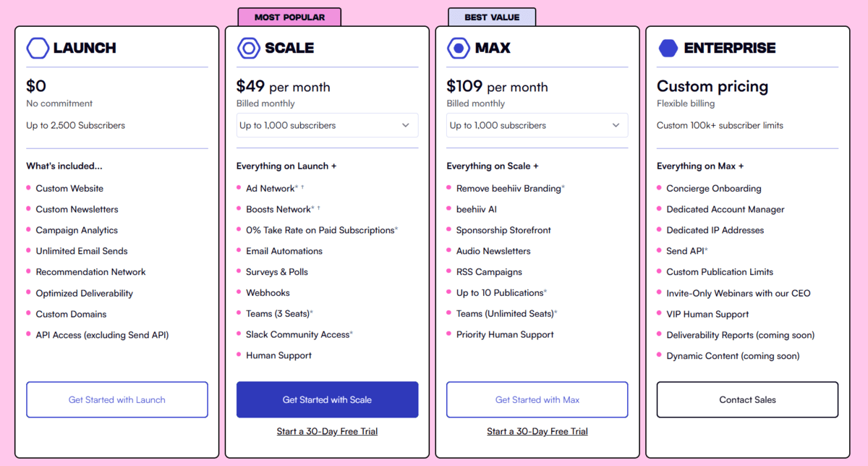Click the asterisk after Send API
Image resolution: width=868 pixels, height=466 pixels.
[x=707, y=250]
